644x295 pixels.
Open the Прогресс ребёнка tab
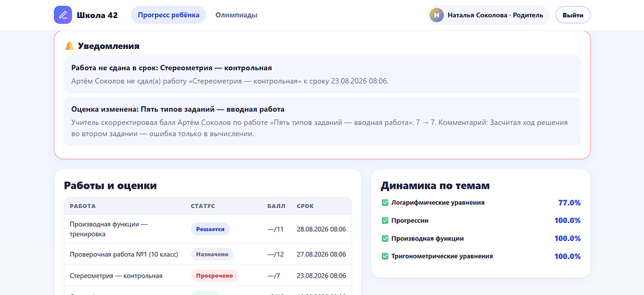pos(168,15)
